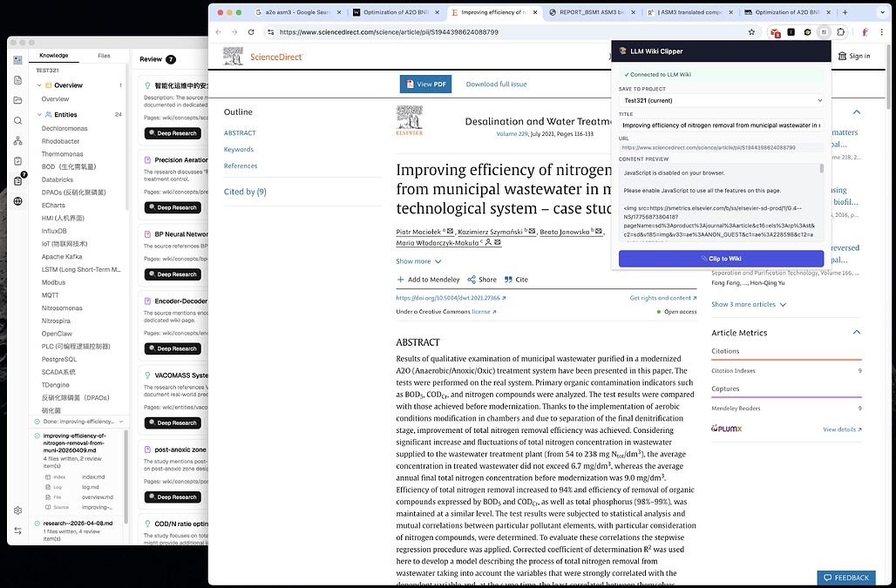Collapse the Overview tree group
Image resolution: width=896 pixels, height=588 pixels.
39,85
